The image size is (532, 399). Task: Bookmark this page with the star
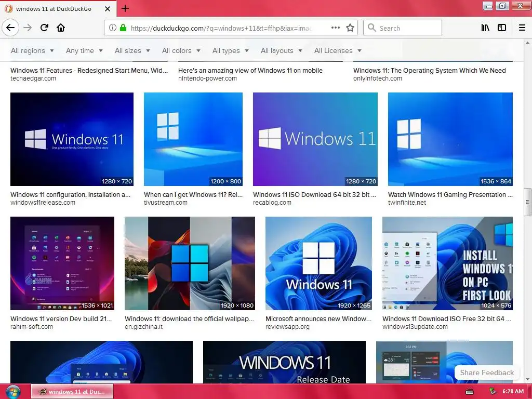350,28
